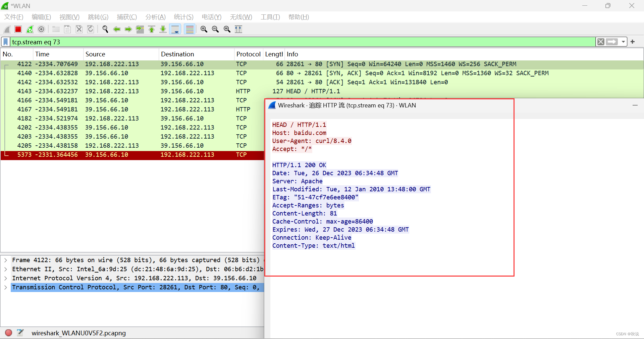This screenshot has height=339, width=644.
Task: Close this capture file icon
Action: click(79, 29)
